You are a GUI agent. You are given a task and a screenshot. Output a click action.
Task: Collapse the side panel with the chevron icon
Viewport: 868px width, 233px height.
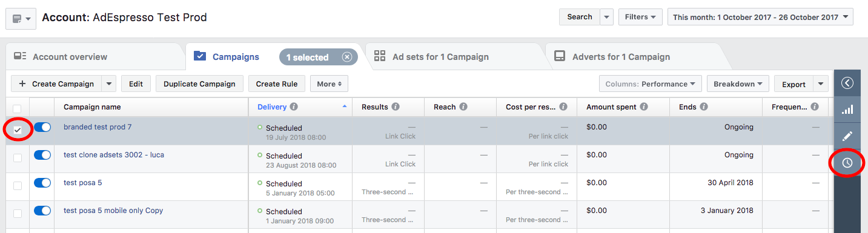point(847,83)
